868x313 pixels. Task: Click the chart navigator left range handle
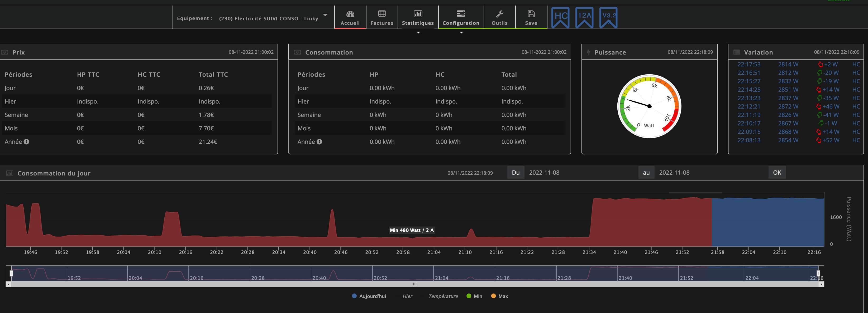[11, 273]
